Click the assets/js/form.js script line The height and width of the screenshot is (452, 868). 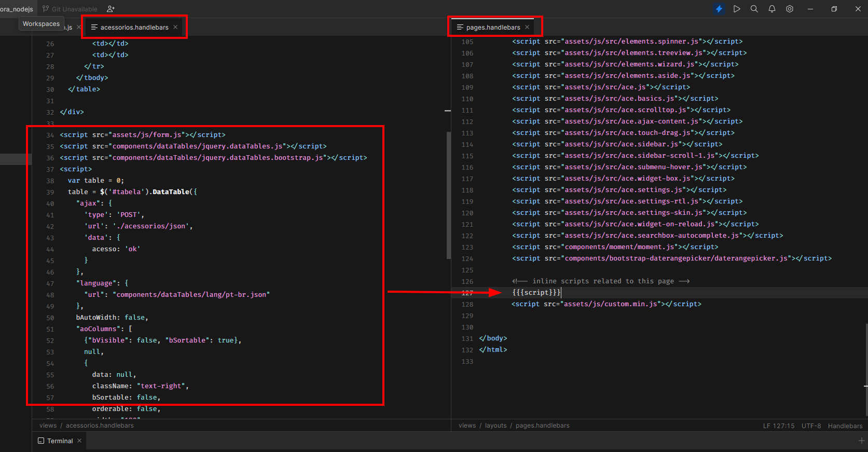(x=143, y=135)
